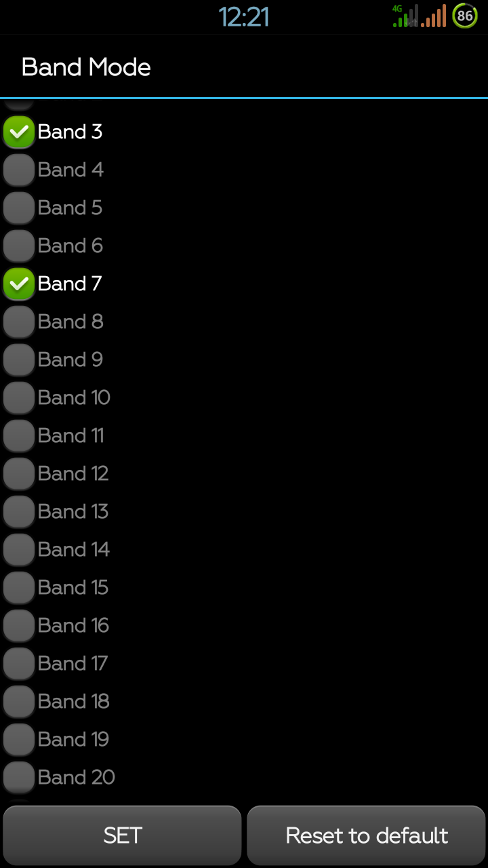Enable the Band 4 checkbox
Image resolution: width=488 pixels, height=868 pixels.
click(19, 170)
